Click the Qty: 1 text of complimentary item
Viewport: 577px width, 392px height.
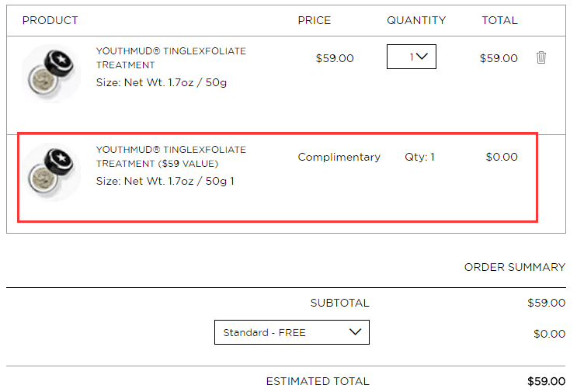click(x=419, y=157)
